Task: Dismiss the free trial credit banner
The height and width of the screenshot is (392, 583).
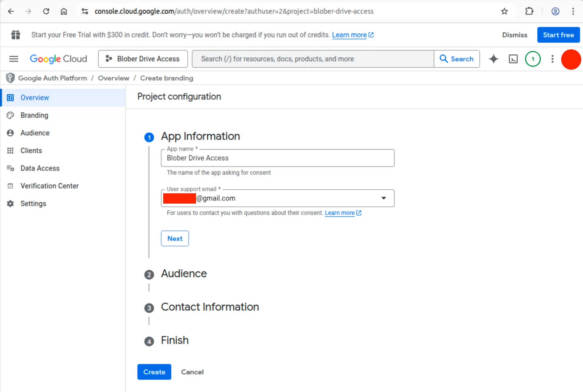Action: [x=514, y=35]
